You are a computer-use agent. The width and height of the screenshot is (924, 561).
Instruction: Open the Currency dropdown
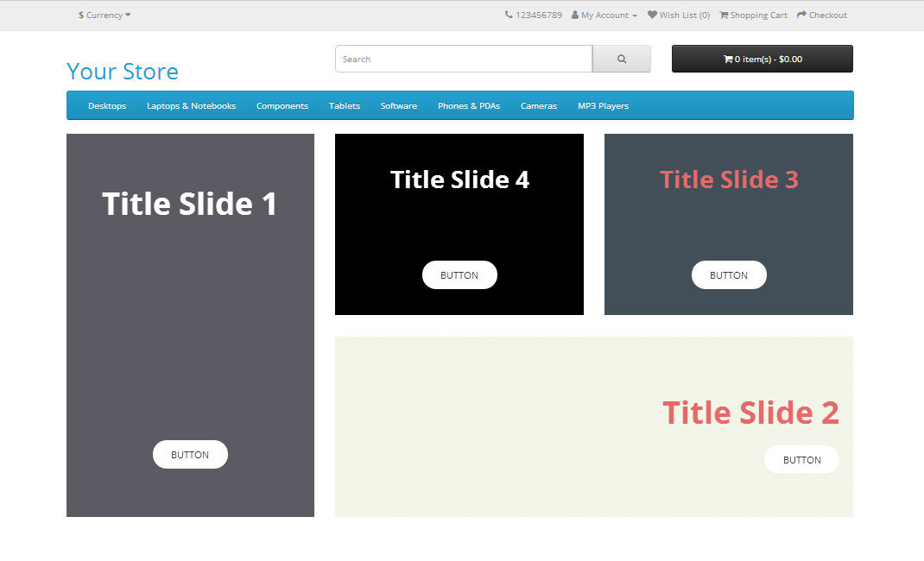(104, 16)
